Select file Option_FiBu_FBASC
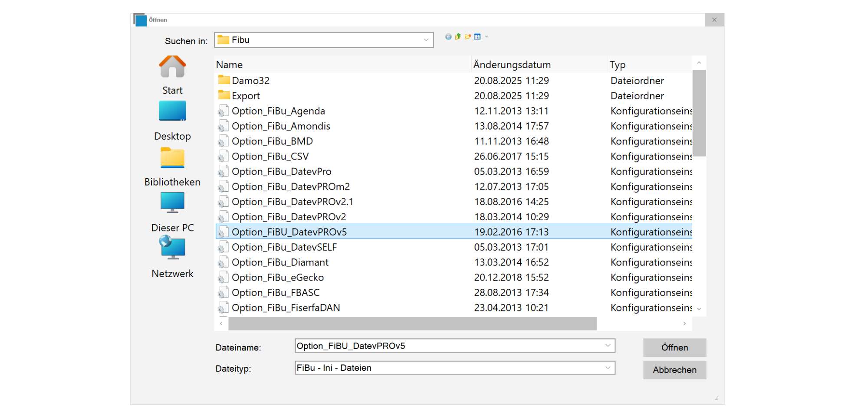The image size is (868, 415). 276,293
